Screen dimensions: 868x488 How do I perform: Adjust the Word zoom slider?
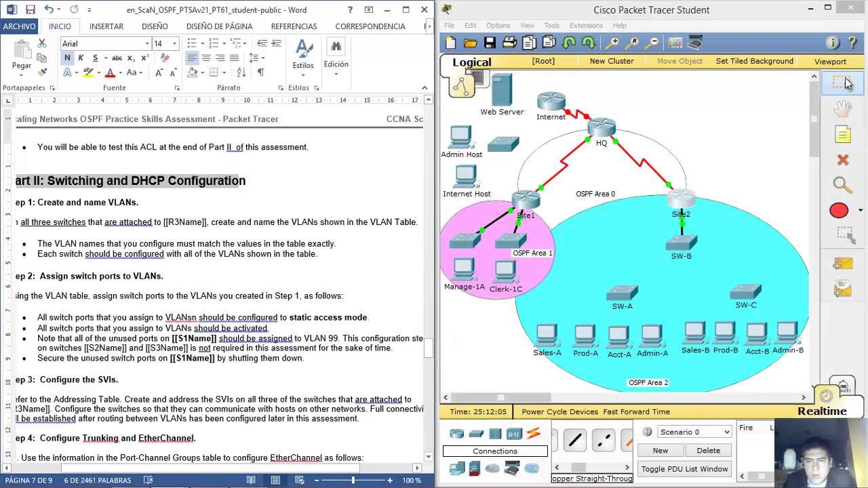coord(353,480)
